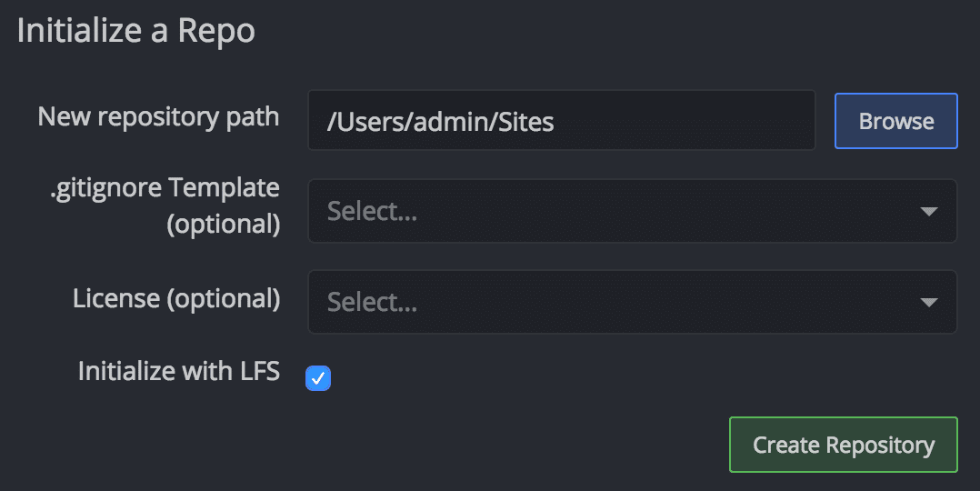The height and width of the screenshot is (491, 980).
Task: Click the Initialize a Repo heading
Action: 136,31
